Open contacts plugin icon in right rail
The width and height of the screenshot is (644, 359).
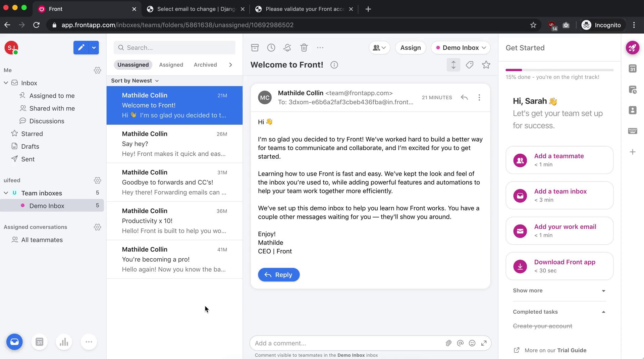632,110
